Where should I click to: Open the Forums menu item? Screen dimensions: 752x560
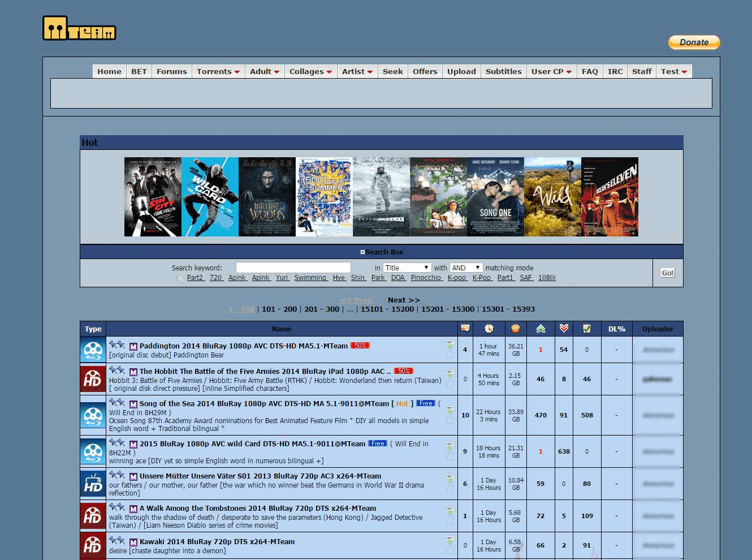coord(171,71)
